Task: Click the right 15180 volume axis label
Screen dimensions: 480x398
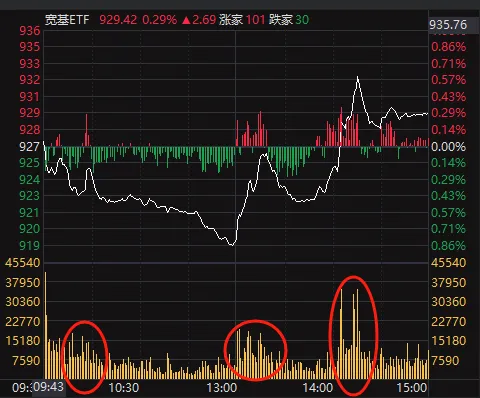Action: click(x=448, y=341)
